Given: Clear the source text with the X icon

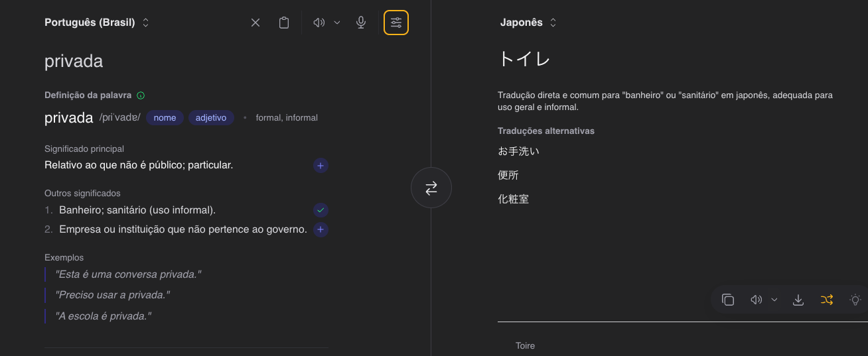Looking at the screenshot, I should coord(255,23).
